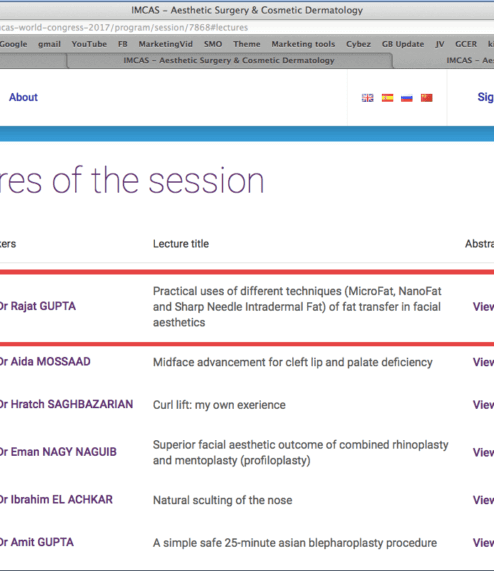Click 'A simple safe 25-minute asian blepharoplasty' text
Image resolution: width=494 pixels, height=571 pixels.
pyautogui.click(x=295, y=543)
